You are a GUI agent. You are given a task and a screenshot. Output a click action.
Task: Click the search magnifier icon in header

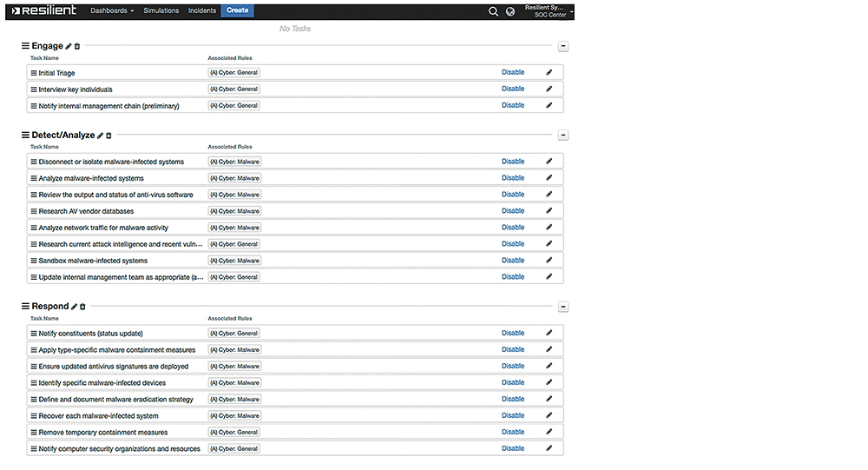tap(493, 11)
